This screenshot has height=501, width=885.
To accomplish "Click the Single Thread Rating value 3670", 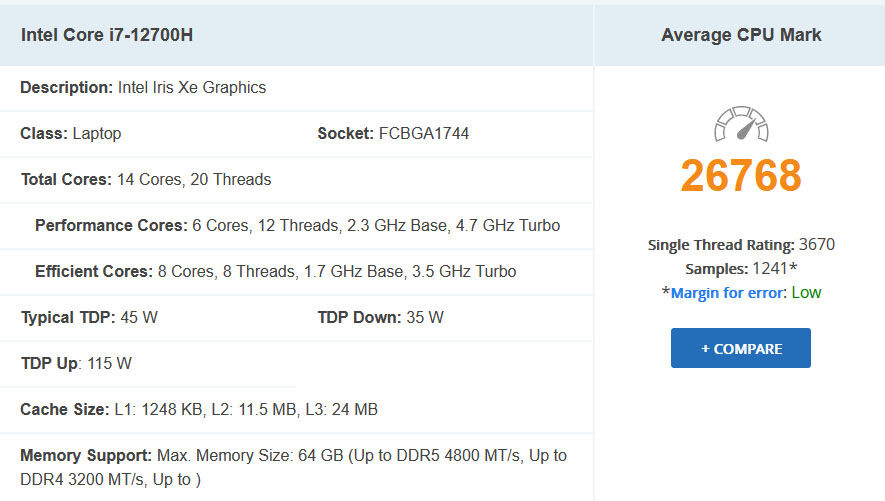I will tap(817, 244).
